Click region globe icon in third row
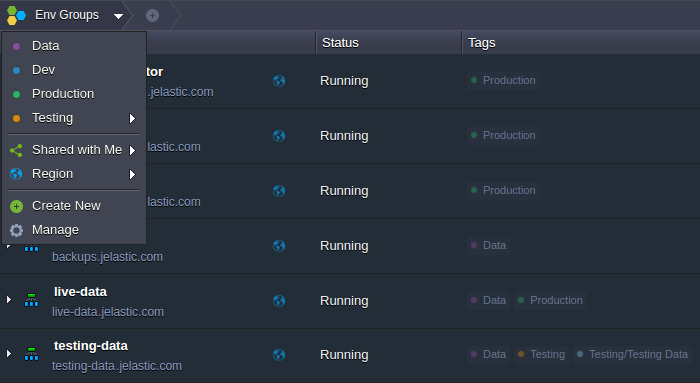 279,191
